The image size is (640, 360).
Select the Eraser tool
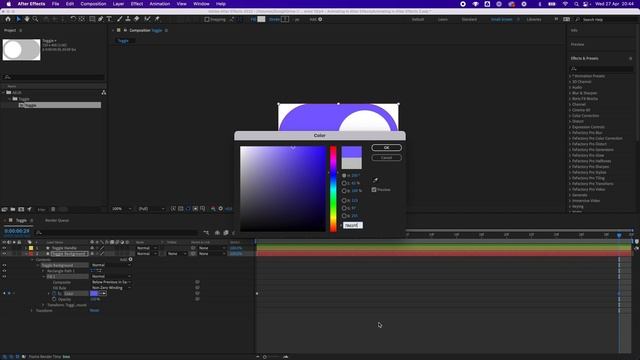point(136,19)
